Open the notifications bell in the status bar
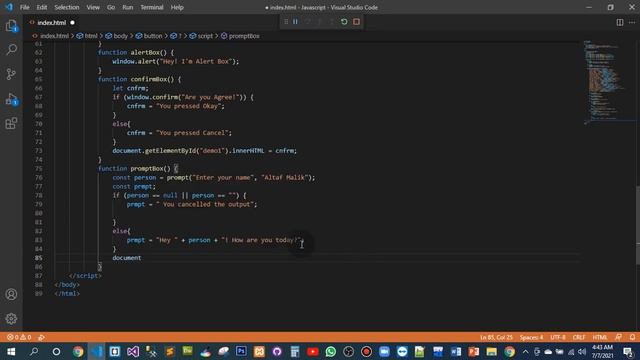 pos(632,337)
